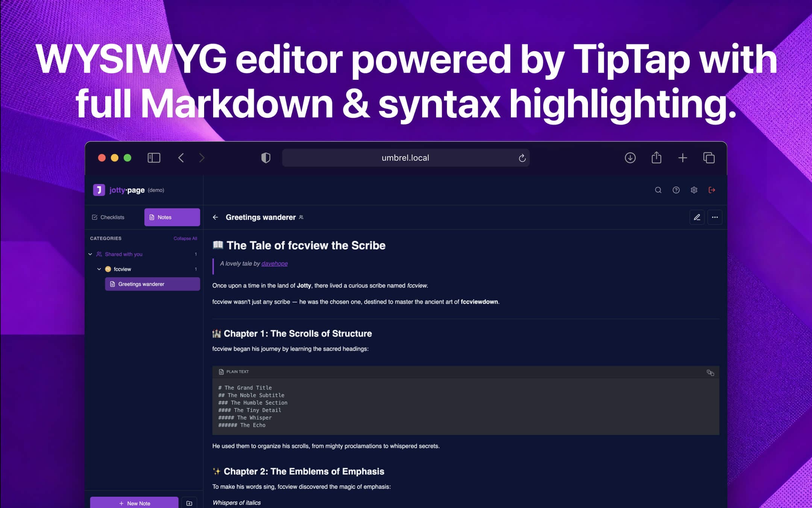Select the Notes tab
812x508 pixels.
172,217
